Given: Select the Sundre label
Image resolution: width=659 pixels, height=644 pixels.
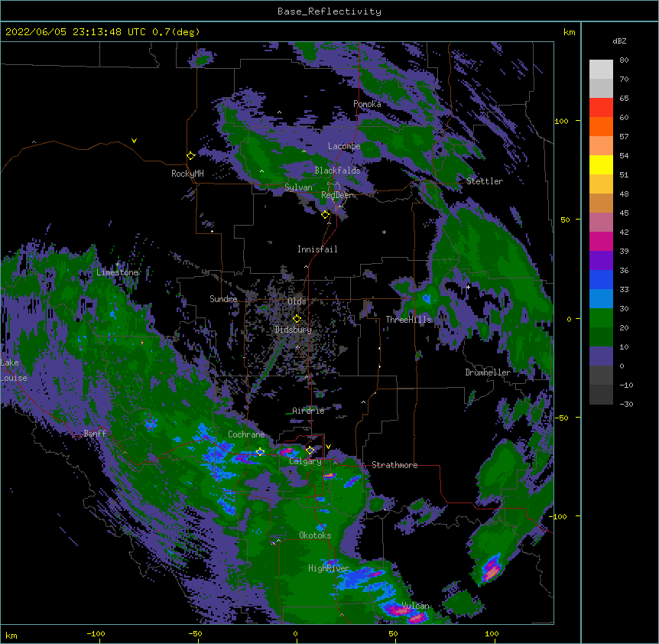Looking at the screenshot, I should 223,299.
